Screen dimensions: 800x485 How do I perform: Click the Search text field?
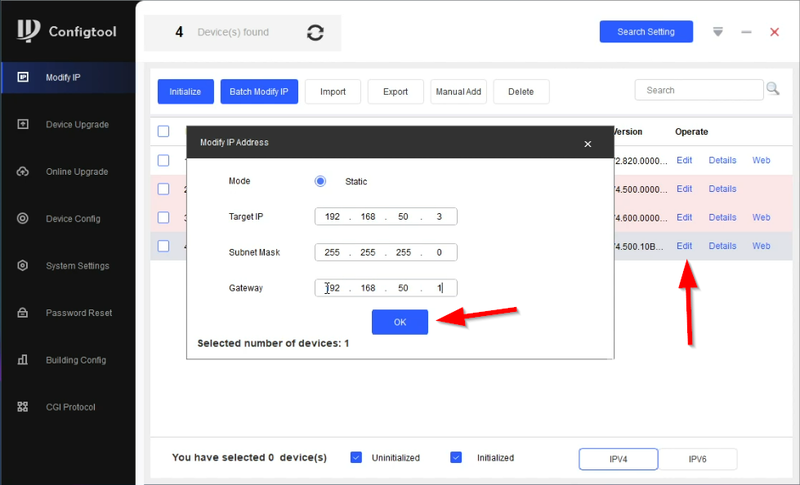[699, 90]
